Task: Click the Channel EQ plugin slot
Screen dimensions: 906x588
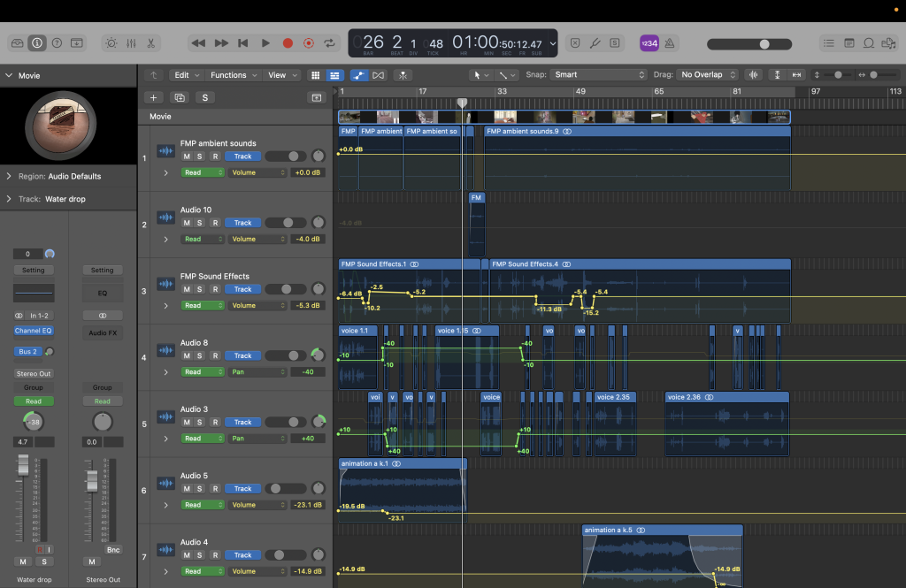Action: 34,331
